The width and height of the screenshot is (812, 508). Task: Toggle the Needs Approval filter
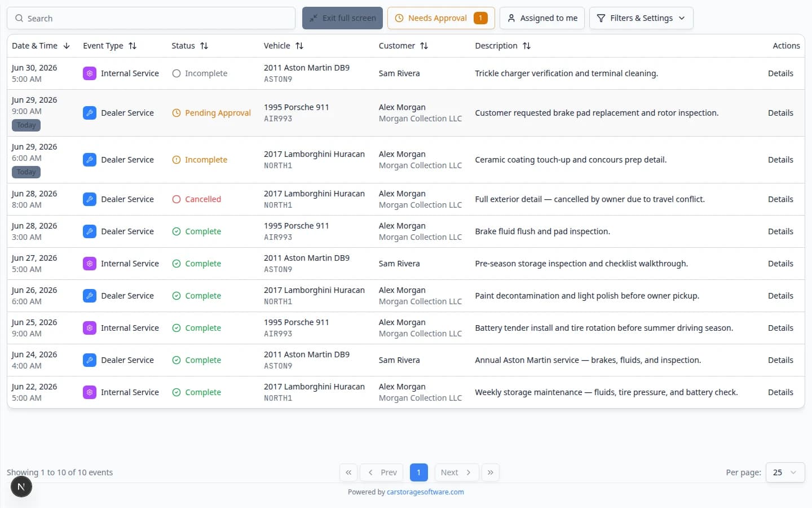click(x=441, y=18)
